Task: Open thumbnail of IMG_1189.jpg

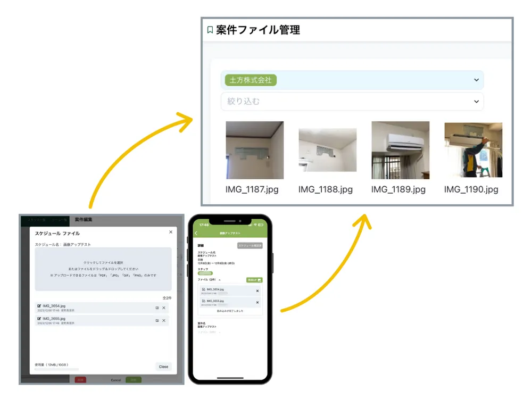Action: 401,150
